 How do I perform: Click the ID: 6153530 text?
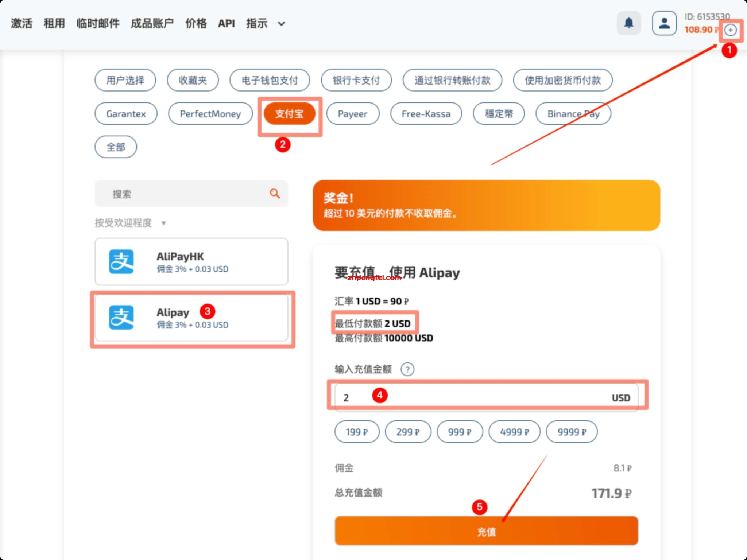pos(707,17)
